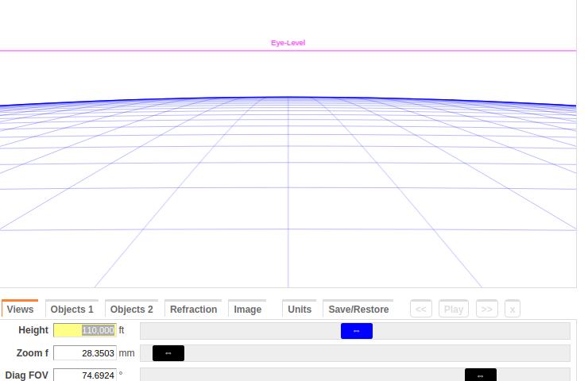The image size is (588, 381).
Task: Click the Zoom f label
Action: 33,353
